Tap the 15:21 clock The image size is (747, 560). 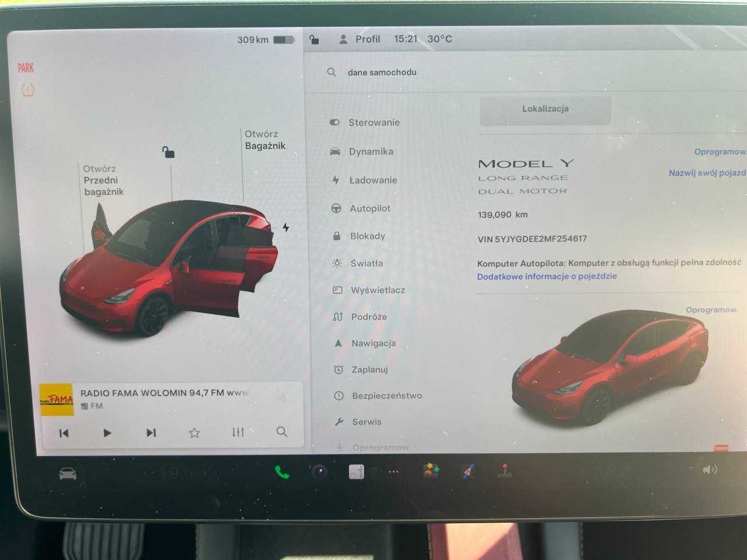tap(406, 39)
